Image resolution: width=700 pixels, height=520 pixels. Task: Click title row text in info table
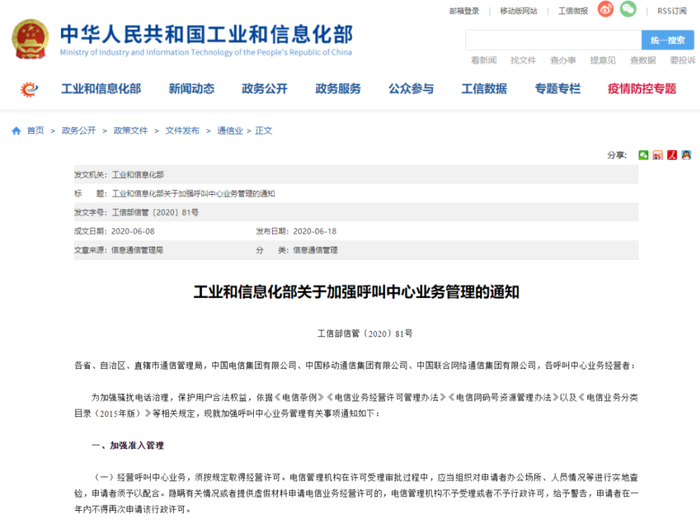point(193,194)
